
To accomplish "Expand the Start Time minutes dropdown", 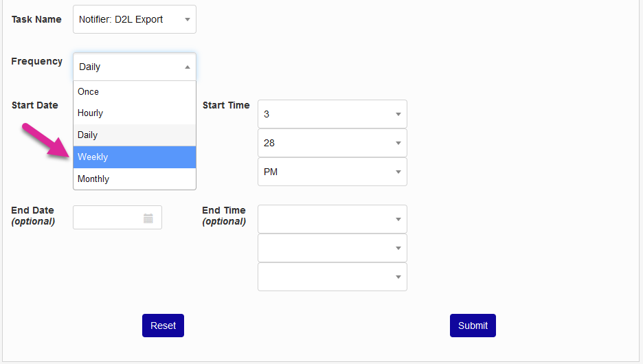I will point(332,143).
